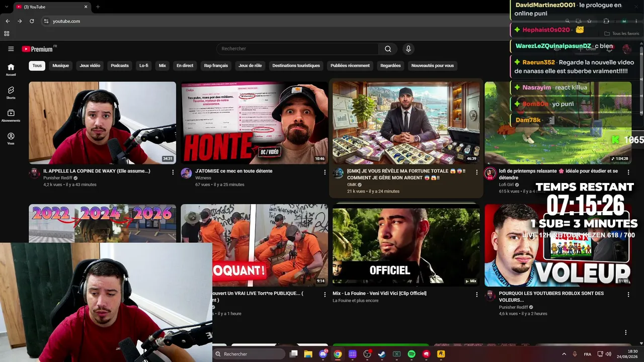Open the Vous section in the sidebar

(11, 139)
